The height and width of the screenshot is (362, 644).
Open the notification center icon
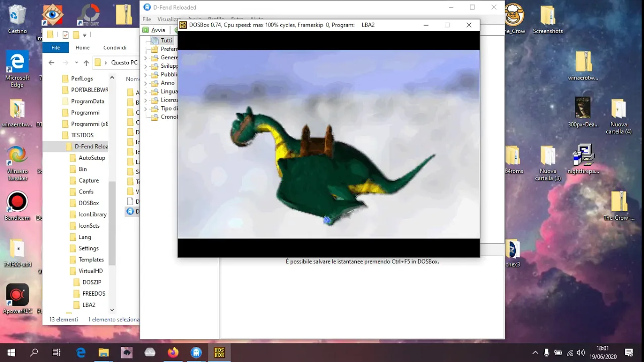click(x=628, y=352)
